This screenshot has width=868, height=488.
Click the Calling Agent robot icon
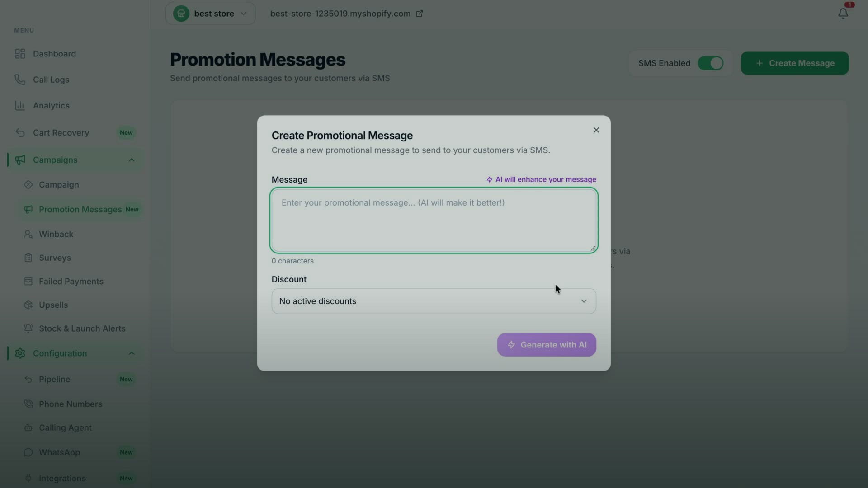28,427
